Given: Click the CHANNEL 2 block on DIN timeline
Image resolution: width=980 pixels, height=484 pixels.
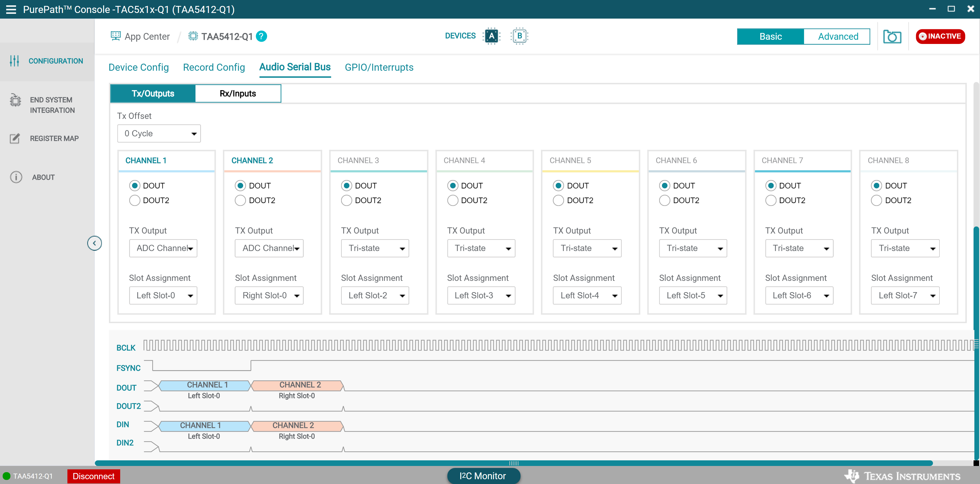Looking at the screenshot, I should (298, 426).
